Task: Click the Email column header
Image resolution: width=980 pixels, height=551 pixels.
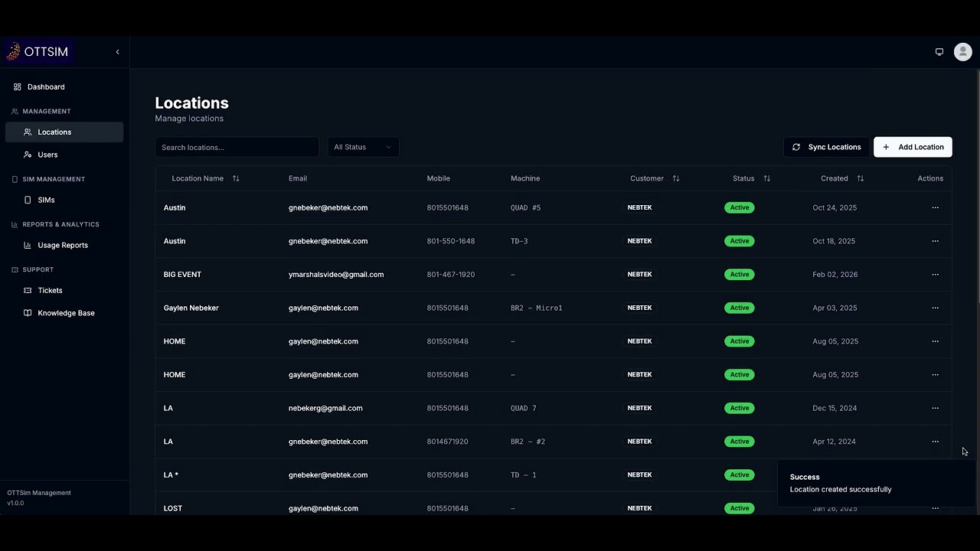Action: tap(298, 178)
